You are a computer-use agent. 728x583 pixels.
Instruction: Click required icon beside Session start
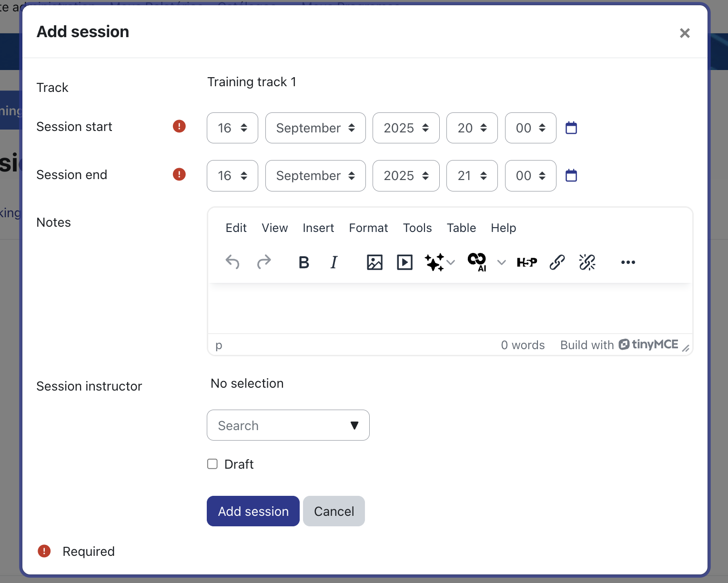pos(179,126)
